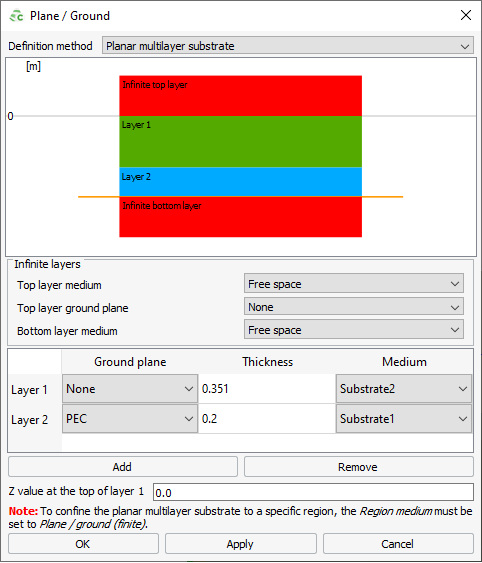The image size is (482, 563).
Task: Expand the Bottom layer medium dropdown
Action: point(354,330)
